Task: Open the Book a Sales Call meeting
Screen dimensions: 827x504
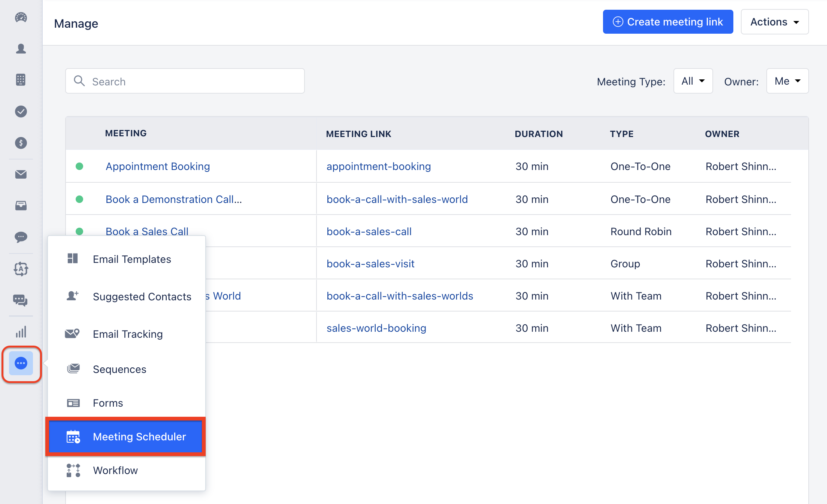Action: (147, 231)
